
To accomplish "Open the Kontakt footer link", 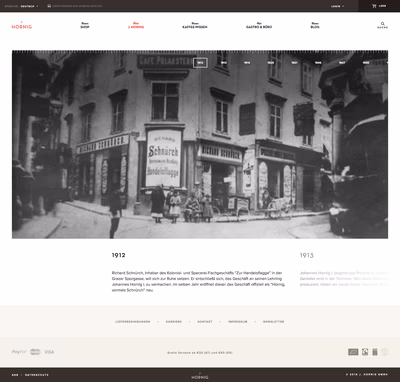I will (205, 322).
